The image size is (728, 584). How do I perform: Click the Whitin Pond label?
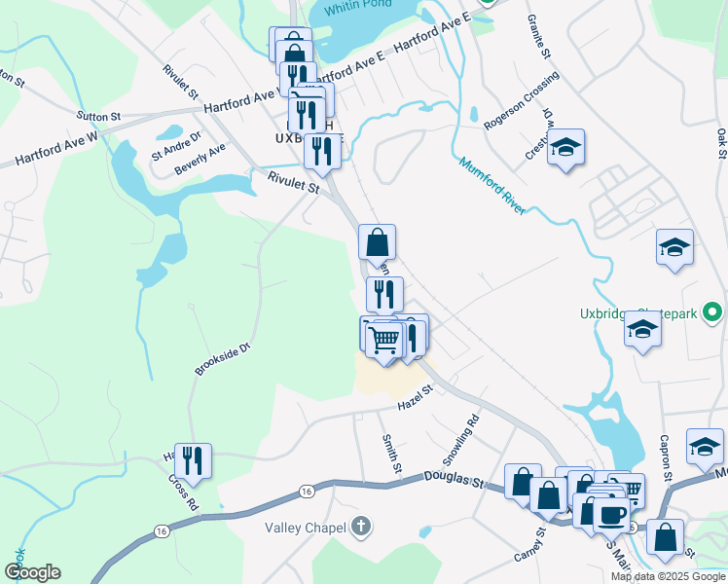[357, 7]
